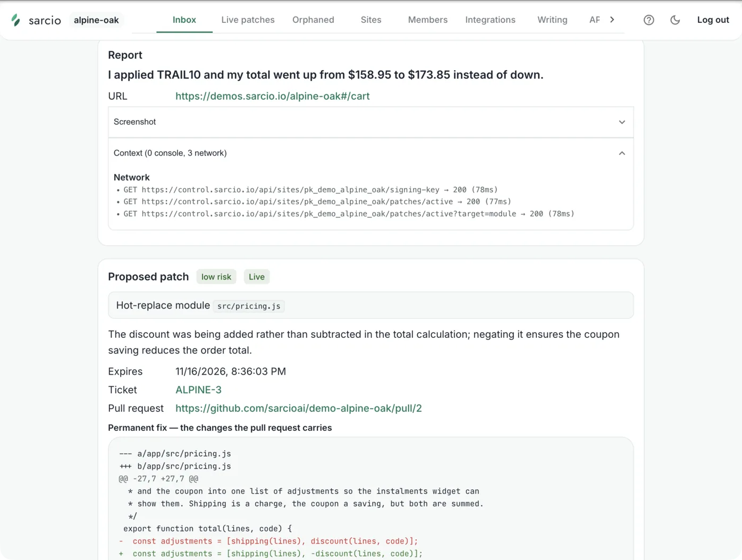Open the help question mark icon
The image size is (742, 560).
pos(648,20)
